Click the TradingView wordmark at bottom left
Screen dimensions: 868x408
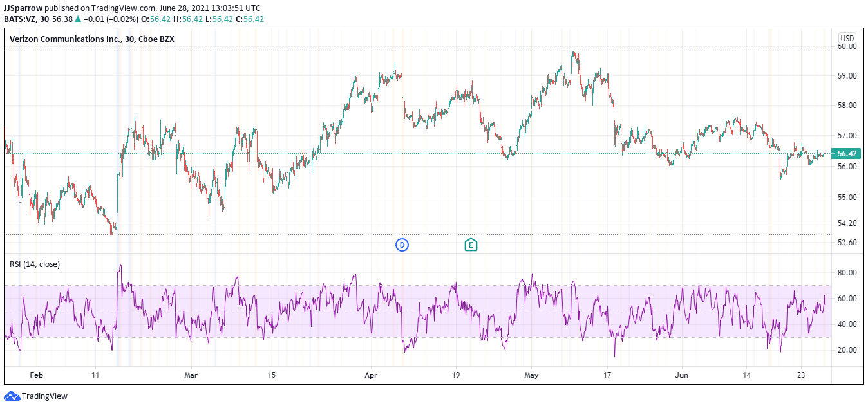[44, 396]
